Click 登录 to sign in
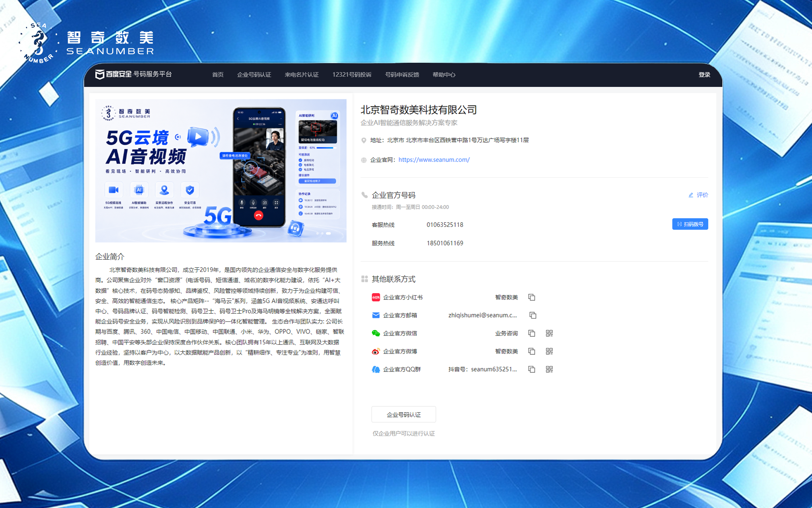Image resolution: width=812 pixels, height=508 pixels. [704, 75]
